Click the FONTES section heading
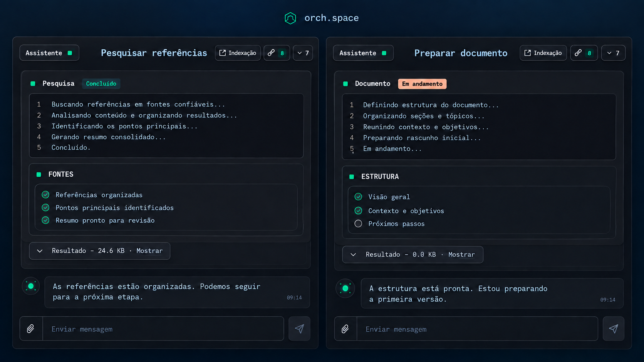Viewport: 644px width, 362px height. 61,174
